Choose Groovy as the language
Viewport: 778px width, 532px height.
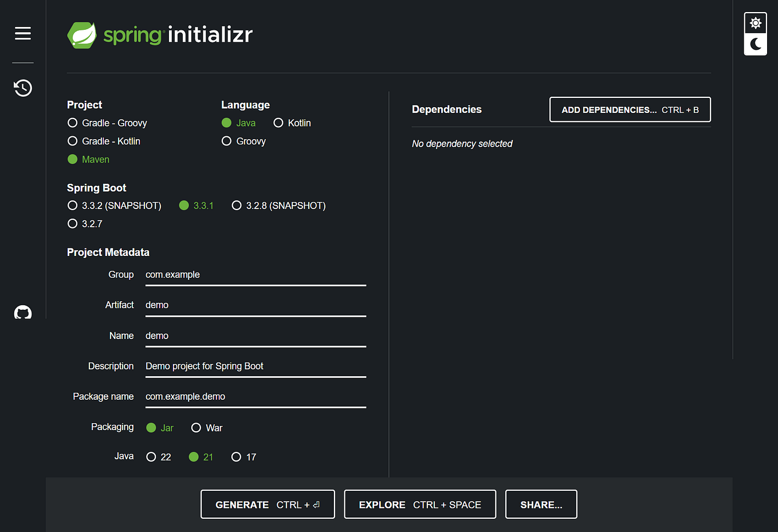243,141
